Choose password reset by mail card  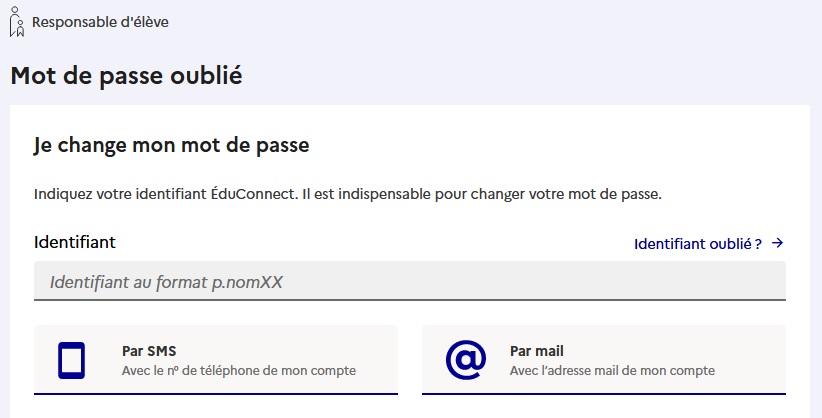pos(604,360)
